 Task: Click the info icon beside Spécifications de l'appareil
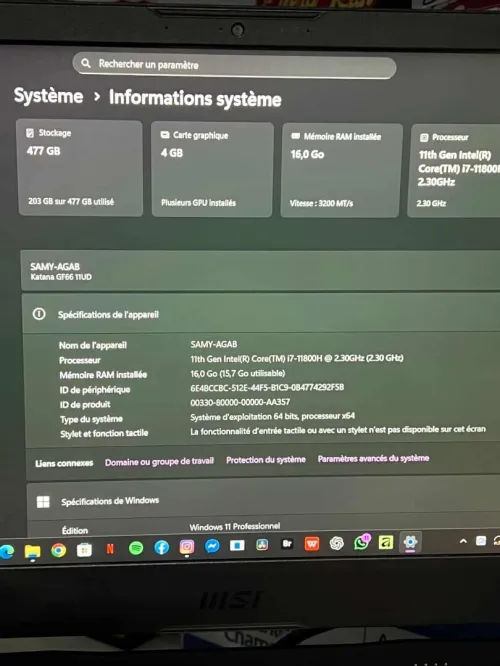[39, 314]
